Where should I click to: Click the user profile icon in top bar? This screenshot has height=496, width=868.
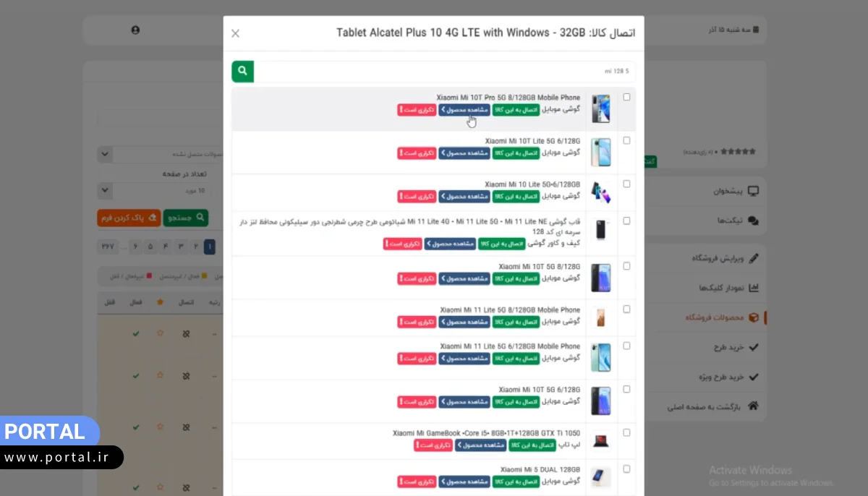135,30
